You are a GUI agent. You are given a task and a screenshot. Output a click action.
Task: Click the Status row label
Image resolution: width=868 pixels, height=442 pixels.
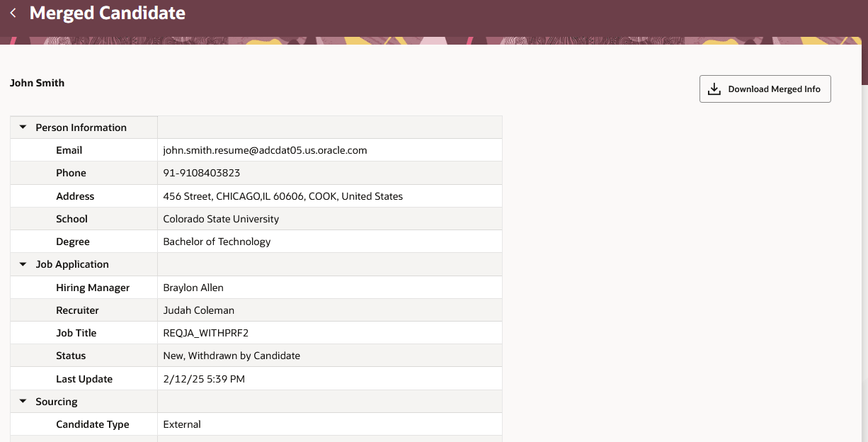[x=71, y=356]
